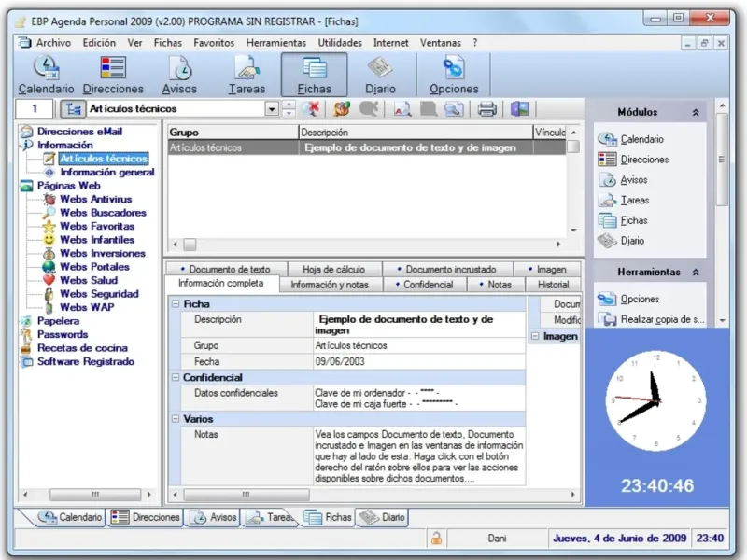Open Opciones from the top toolbar
Screen dimensions: 747x560
point(454,75)
